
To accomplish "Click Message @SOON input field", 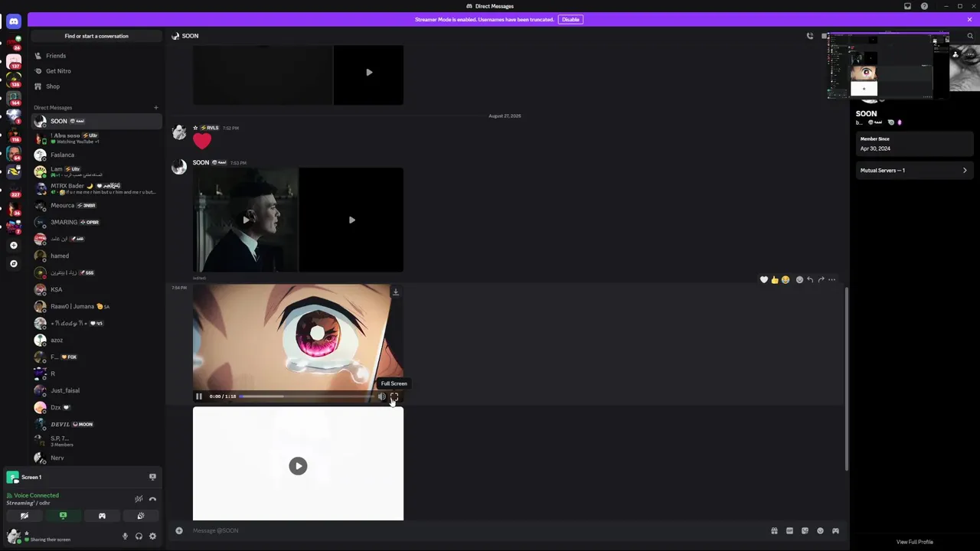I will 475,530.
